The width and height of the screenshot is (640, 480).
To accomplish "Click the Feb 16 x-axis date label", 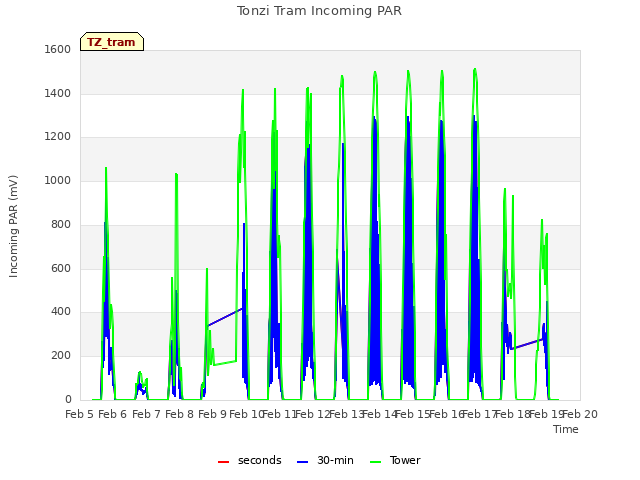I will click(x=446, y=414).
